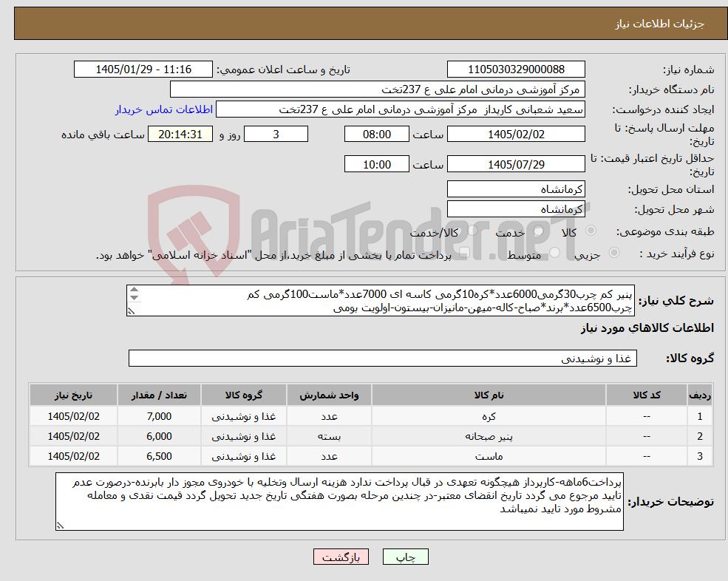This screenshot has width=728, height=581.
Task: Click پنیر صبحانه item name cell
Action: [x=489, y=436]
